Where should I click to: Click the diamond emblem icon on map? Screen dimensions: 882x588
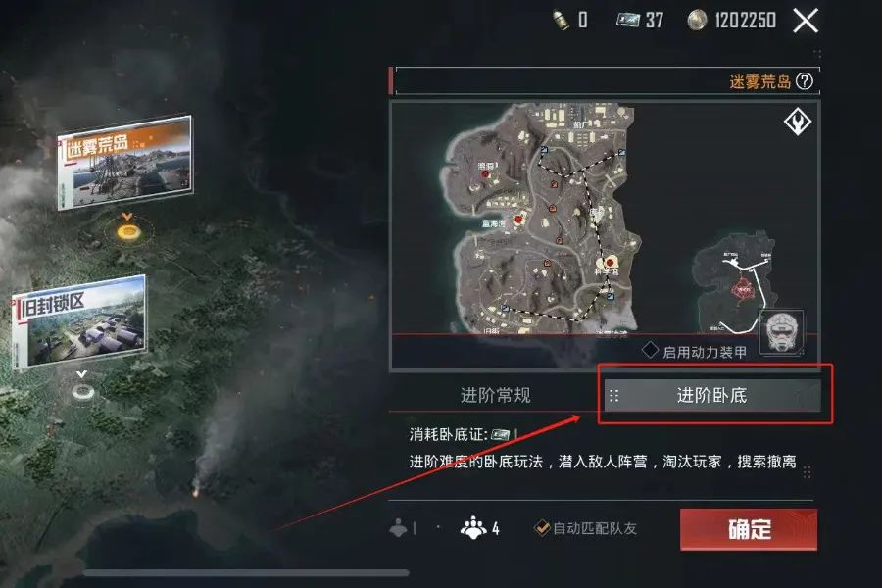[797, 121]
